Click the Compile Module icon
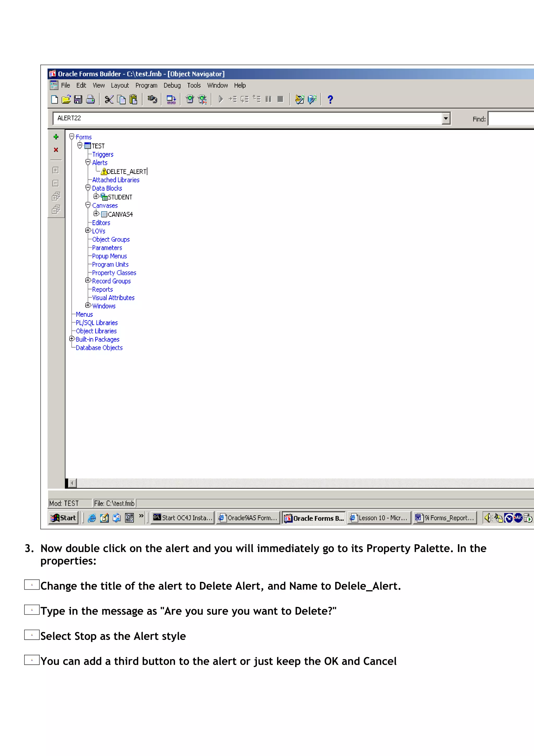The image size is (534, 756). [x=171, y=99]
